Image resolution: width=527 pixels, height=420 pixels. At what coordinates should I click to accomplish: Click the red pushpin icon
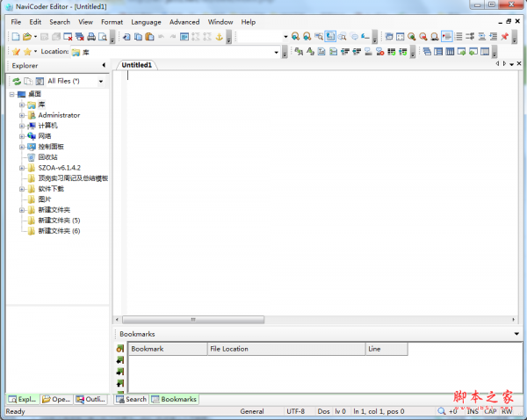[x=504, y=36]
